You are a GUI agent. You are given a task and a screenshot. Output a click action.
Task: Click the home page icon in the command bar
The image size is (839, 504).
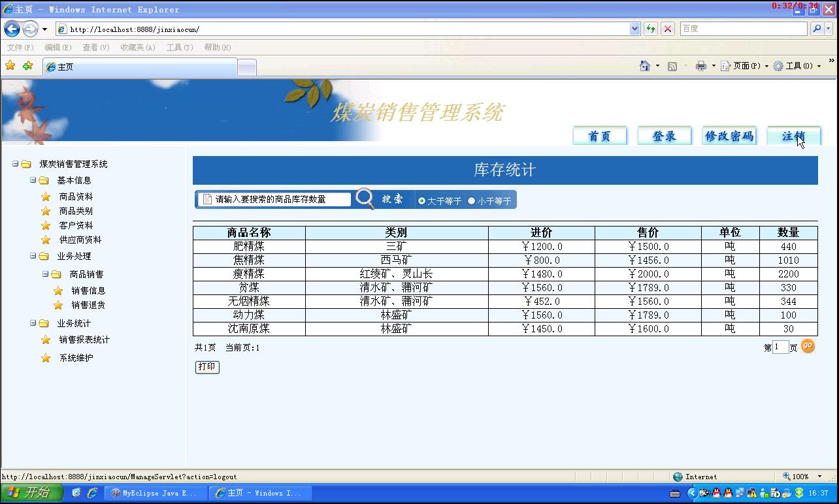pos(645,66)
